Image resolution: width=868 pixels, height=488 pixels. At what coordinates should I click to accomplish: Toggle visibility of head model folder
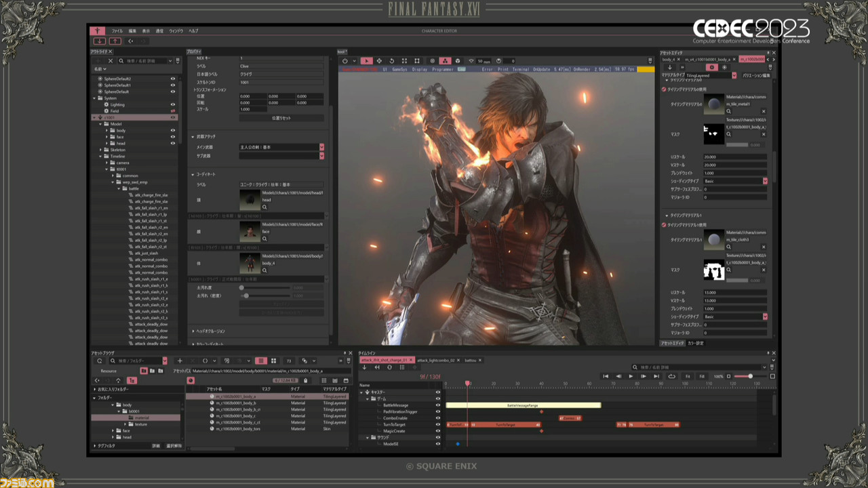(x=173, y=143)
